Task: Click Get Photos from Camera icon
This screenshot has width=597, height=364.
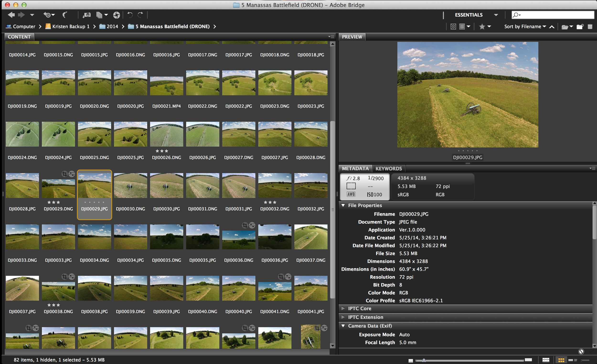Action: (86, 15)
